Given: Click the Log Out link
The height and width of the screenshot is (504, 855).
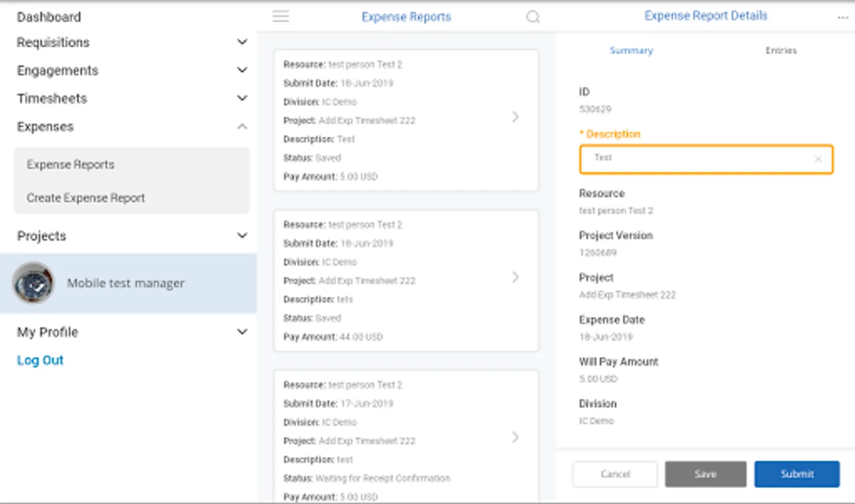Looking at the screenshot, I should (x=40, y=360).
